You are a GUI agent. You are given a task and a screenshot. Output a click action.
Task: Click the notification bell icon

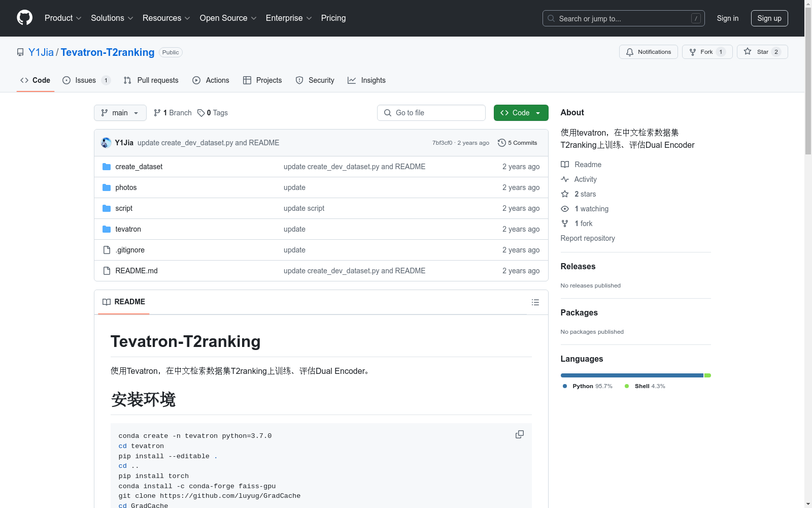[630, 52]
